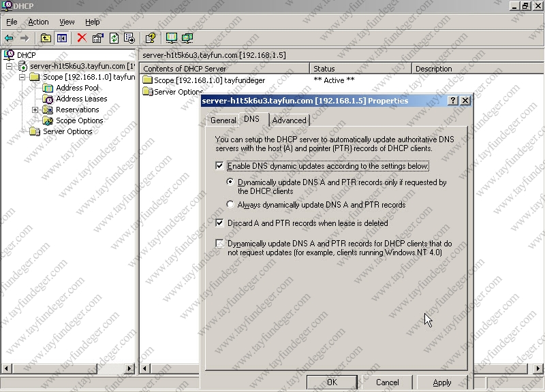Click the second dual-monitor toolbar icon

[187, 38]
